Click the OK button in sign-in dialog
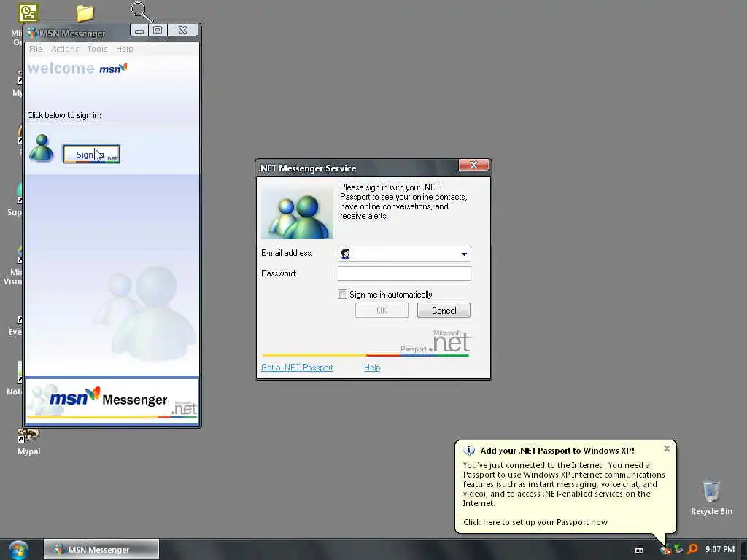This screenshot has width=747, height=560. (382, 311)
